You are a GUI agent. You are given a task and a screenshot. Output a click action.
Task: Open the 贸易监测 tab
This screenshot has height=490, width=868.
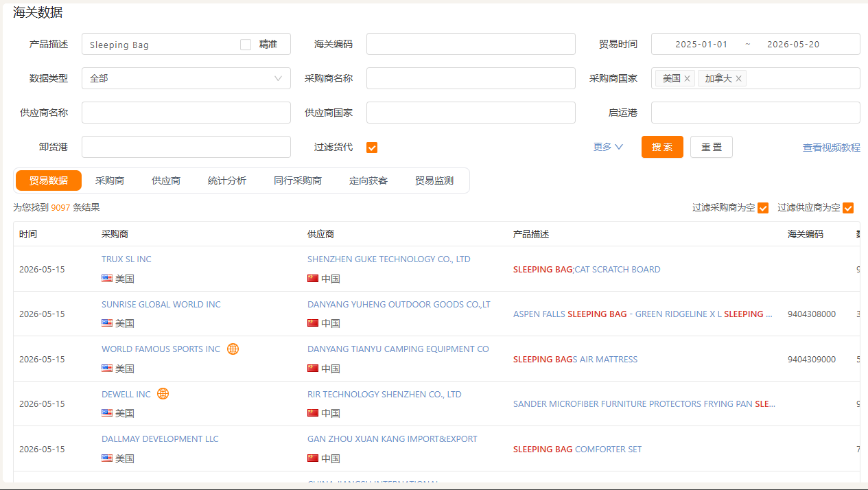tap(434, 180)
